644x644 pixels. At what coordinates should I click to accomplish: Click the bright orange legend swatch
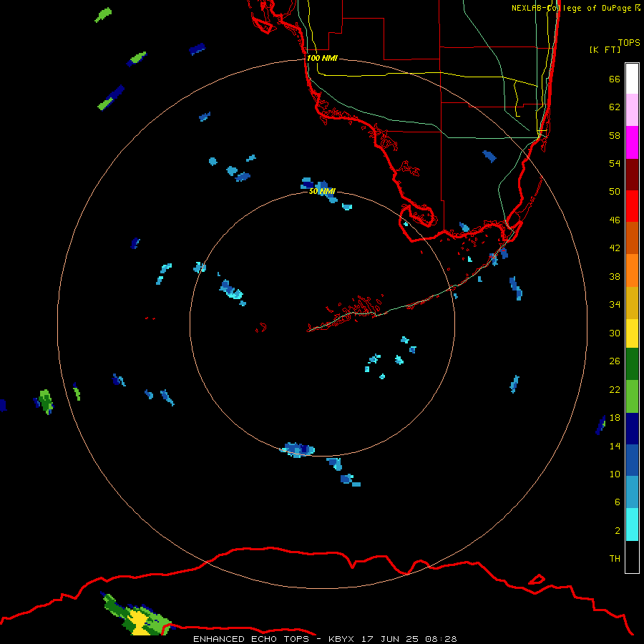click(x=632, y=270)
